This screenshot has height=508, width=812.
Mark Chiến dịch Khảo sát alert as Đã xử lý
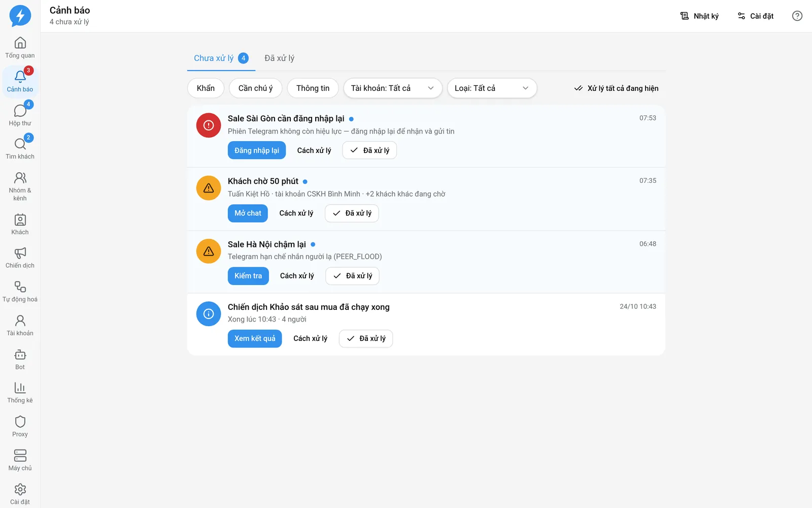click(366, 339)
